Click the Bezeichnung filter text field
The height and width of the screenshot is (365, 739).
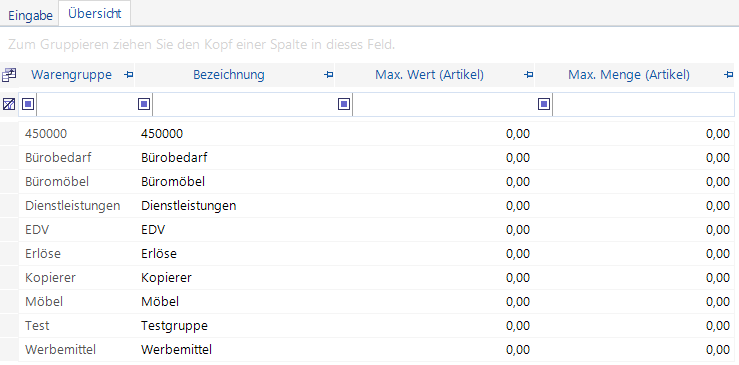[x=252, y=104]
